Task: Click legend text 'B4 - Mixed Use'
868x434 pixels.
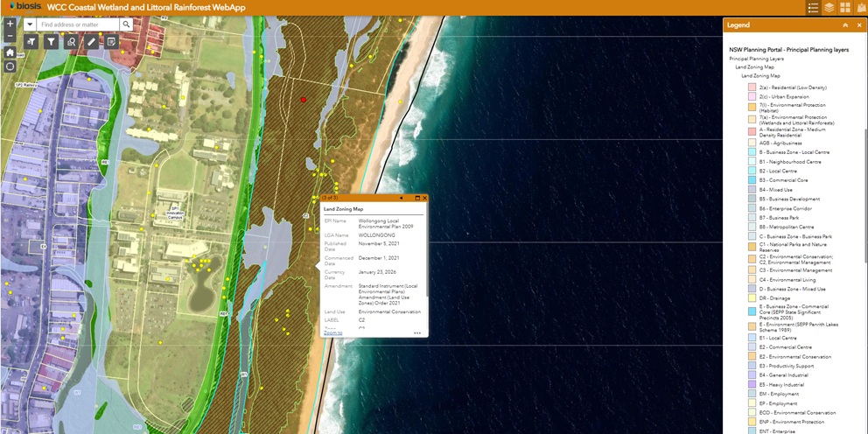Action: (x=777, y=190)
